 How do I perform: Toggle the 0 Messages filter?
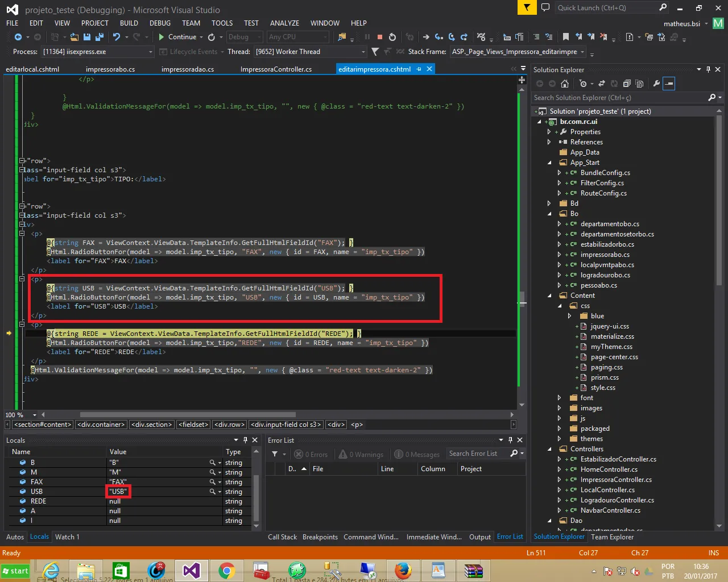click(x=417, y=454)
